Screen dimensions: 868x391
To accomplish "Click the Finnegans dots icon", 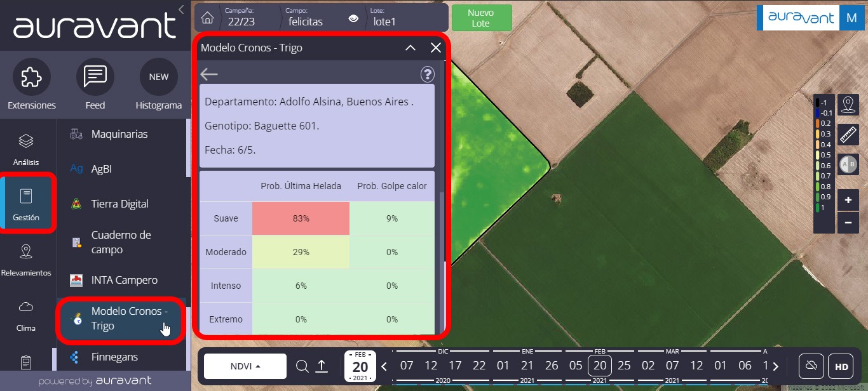I will (75, 357).
